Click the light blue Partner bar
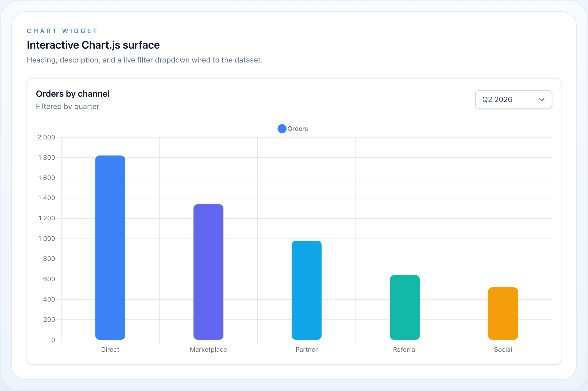 307,290
